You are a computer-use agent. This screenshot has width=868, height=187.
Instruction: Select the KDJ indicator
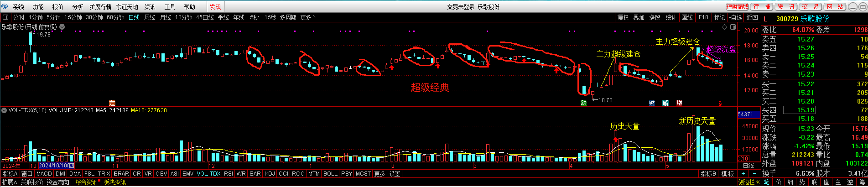(x=270, y=174)
